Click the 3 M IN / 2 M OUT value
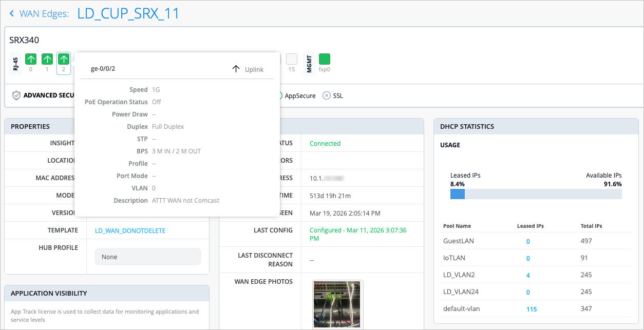 tap(177, 151)
